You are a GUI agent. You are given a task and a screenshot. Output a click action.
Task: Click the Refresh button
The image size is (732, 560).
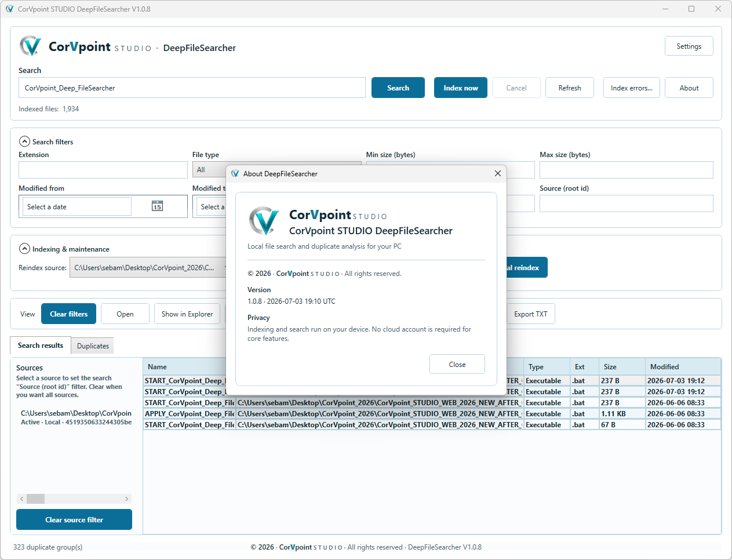[570, 88]
